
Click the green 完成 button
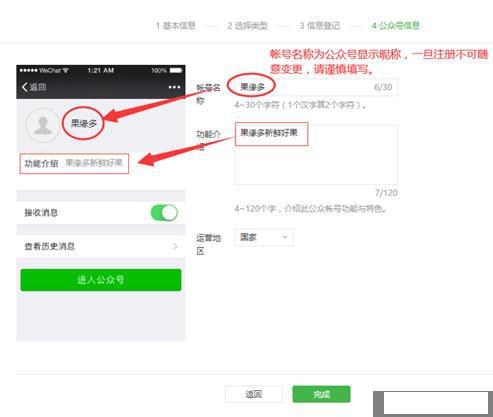click(x=321, y=394)
